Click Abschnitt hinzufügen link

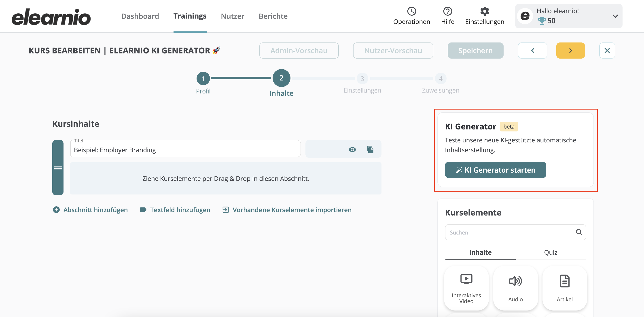(x=90, y=210)
